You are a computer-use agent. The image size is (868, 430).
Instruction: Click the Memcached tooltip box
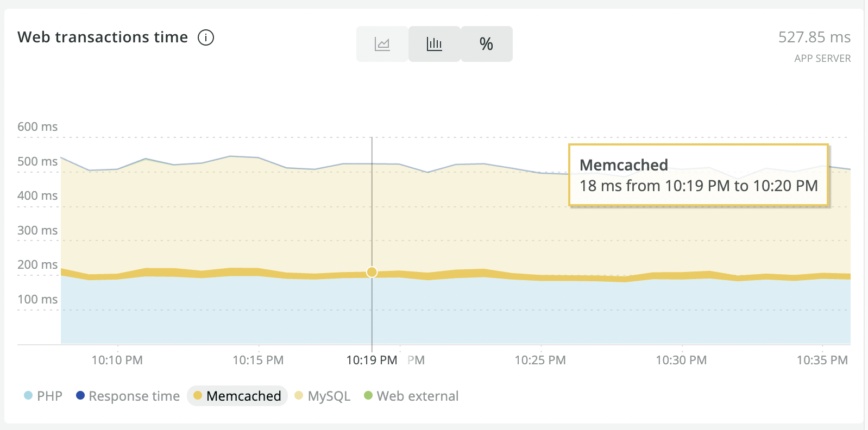point(699,175)
